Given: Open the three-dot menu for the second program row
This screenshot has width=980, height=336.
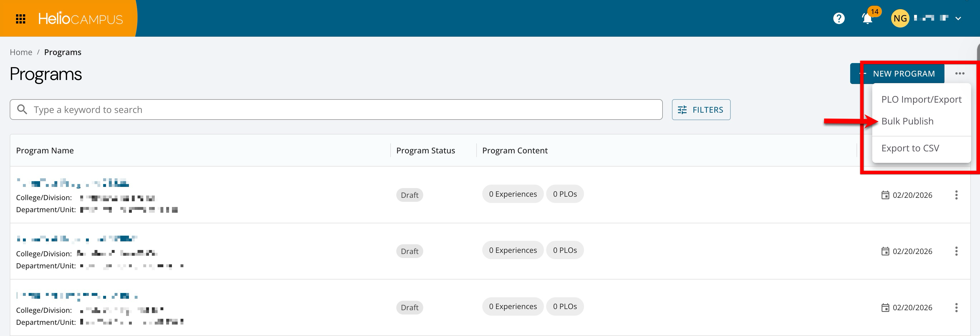Looking at the screenshot, I should [956, 251].
